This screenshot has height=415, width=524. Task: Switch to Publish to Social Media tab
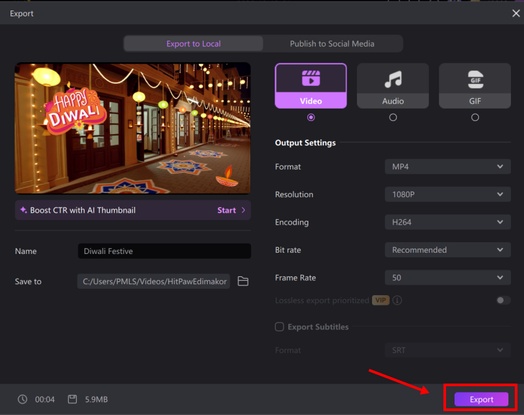pyautogui.click(x=332, y=44)
